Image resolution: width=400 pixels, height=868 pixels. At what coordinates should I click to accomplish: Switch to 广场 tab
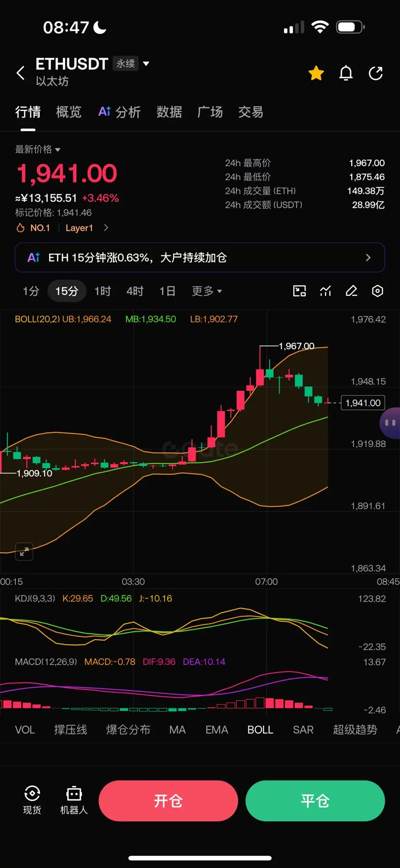click(x=210, y=112)
